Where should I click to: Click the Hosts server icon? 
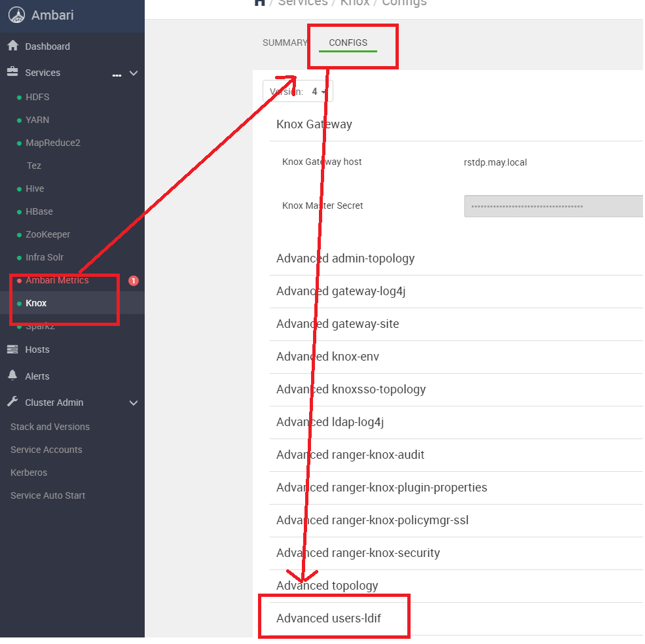click(12, 349)
